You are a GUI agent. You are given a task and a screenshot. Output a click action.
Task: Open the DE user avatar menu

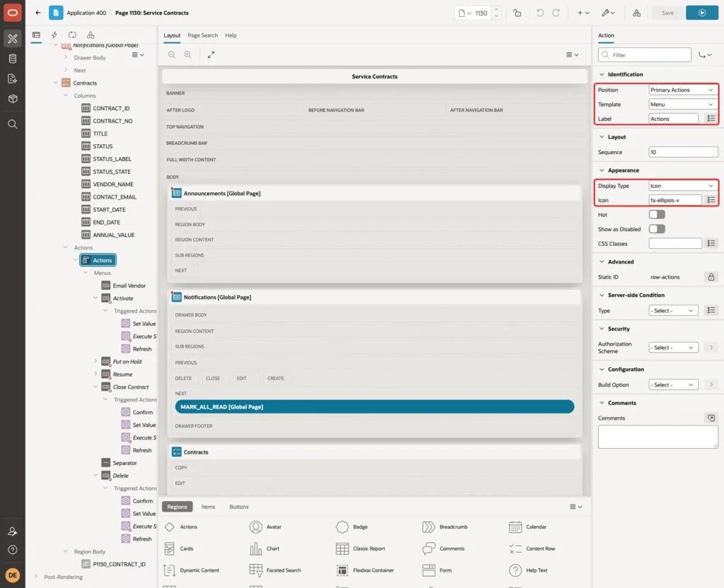pos(13,575)
